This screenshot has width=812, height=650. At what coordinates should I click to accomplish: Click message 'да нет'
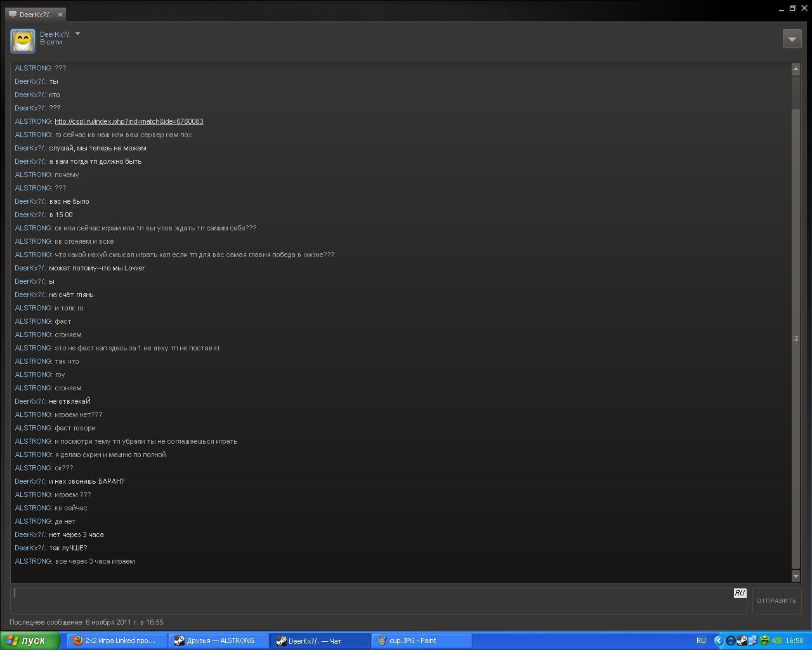(65, 521)
